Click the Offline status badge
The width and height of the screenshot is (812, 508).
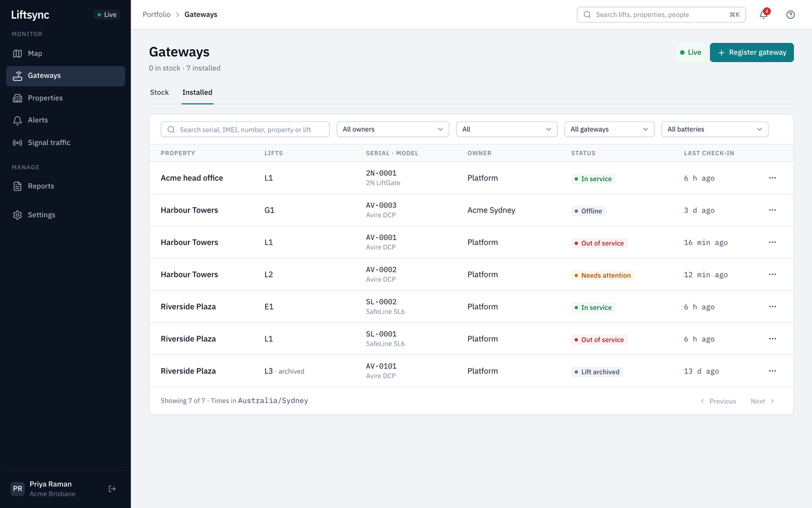pos(588,211)
